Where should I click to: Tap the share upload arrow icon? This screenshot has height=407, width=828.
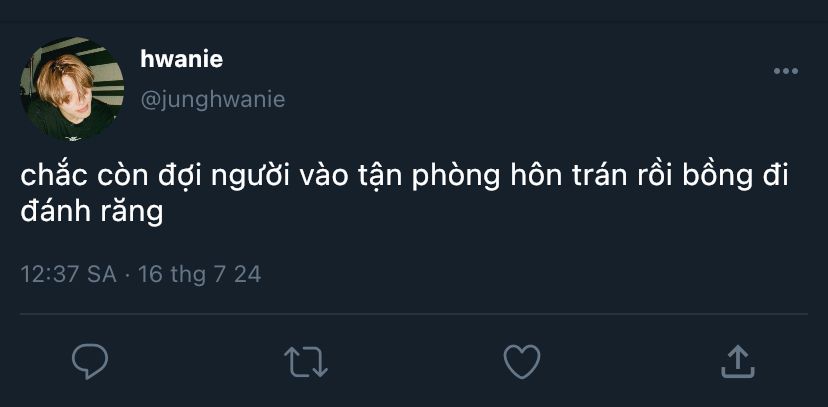coord(738,362)
